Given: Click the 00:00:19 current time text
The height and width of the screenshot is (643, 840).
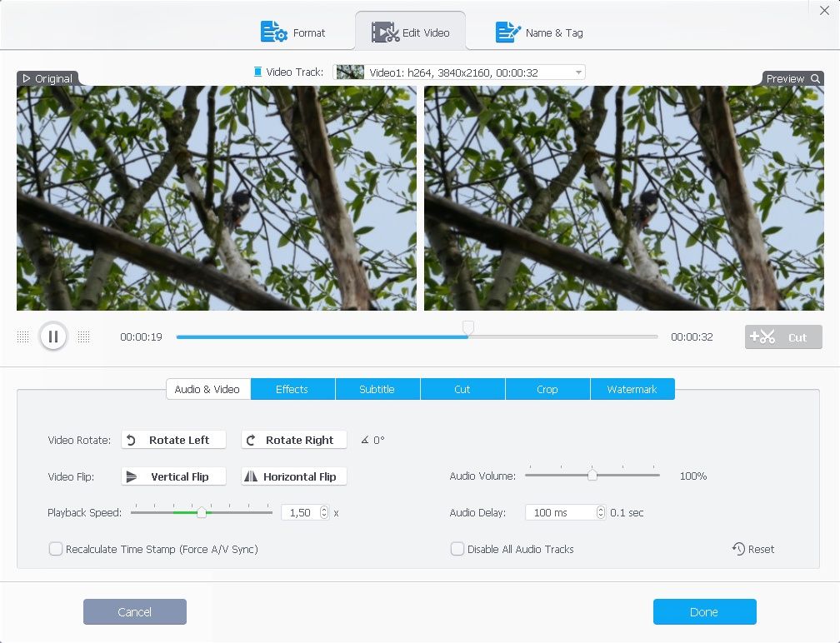Looking at the screenshot, I should pos(141,336).
